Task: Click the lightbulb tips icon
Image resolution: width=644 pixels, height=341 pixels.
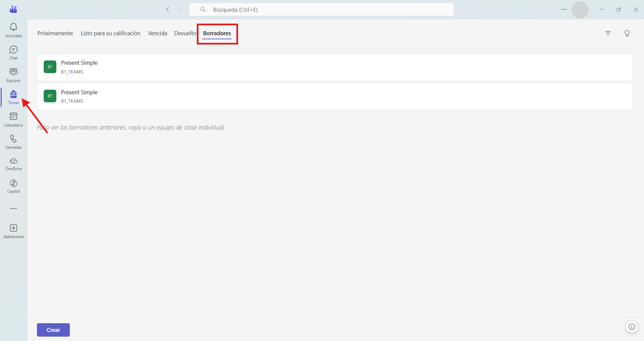Action: click(x=627, y=33)
